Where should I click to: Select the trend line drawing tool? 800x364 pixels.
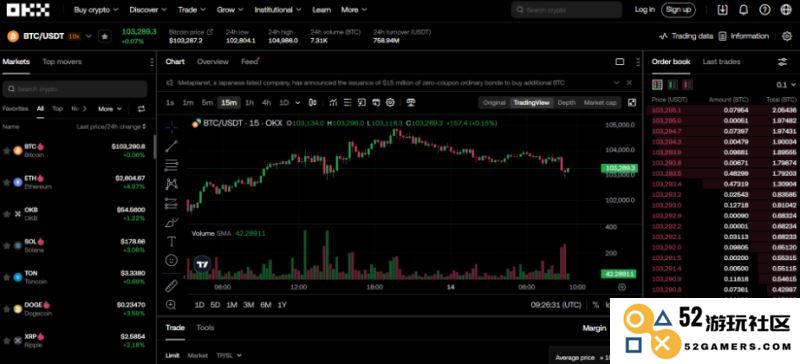[171, 146]
